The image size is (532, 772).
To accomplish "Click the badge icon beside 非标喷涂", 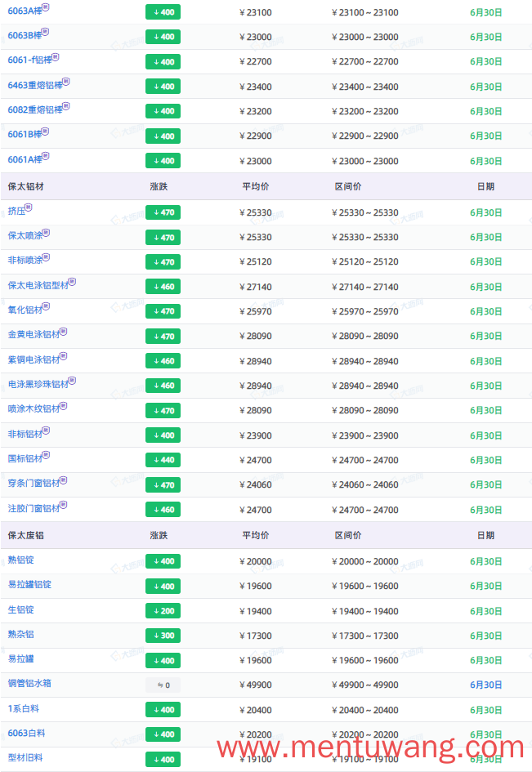I will click(x=46, y=257).
